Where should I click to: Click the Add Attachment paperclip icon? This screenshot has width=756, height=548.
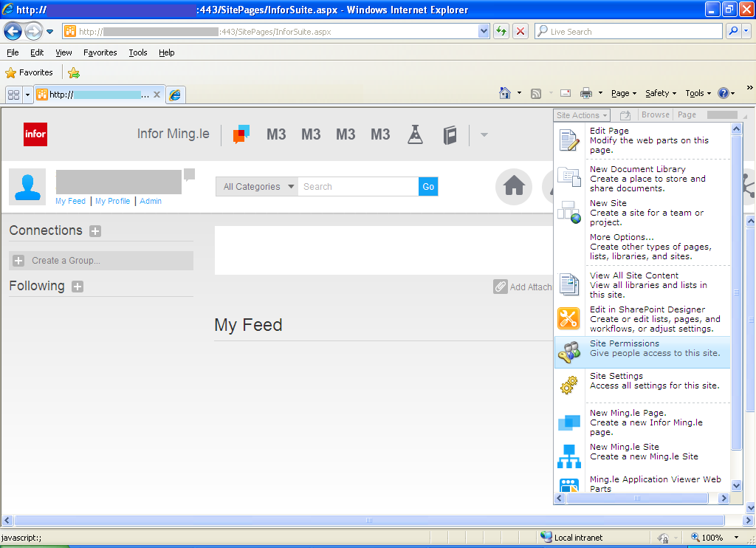pos(501,287)
